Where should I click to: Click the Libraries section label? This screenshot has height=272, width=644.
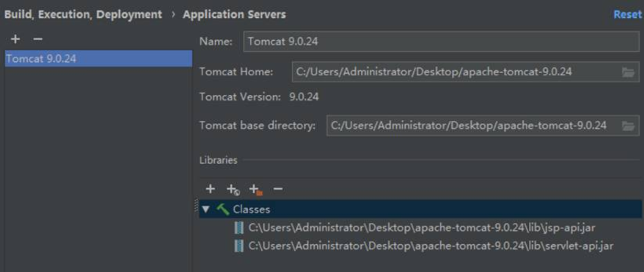coord(218,160)
